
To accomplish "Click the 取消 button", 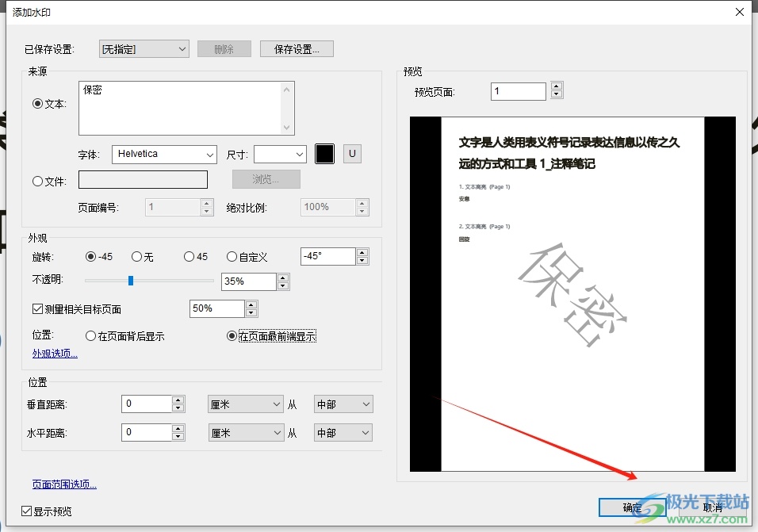I will (712, 507).
